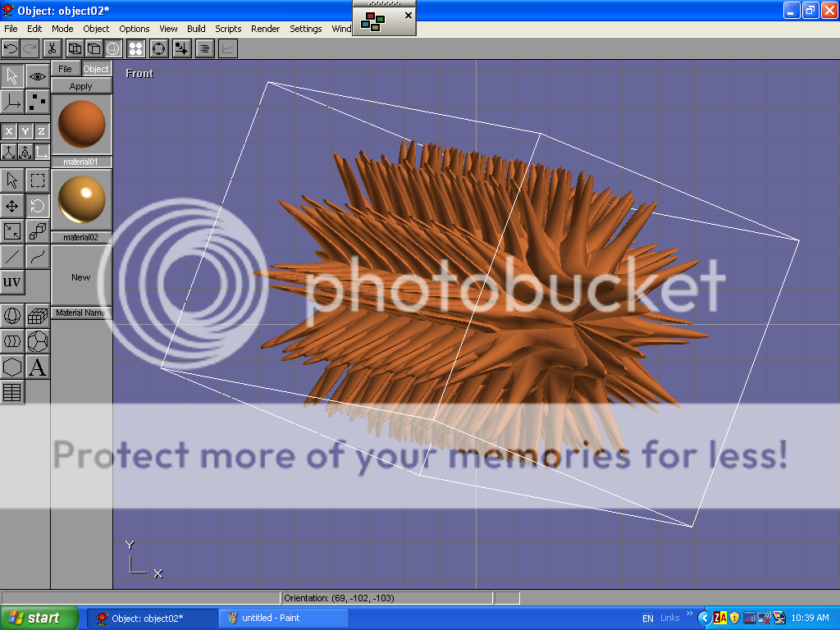
Task: Choose the drag-select rectangle tool
Action: pyautogui.click(x=38, y=180)
